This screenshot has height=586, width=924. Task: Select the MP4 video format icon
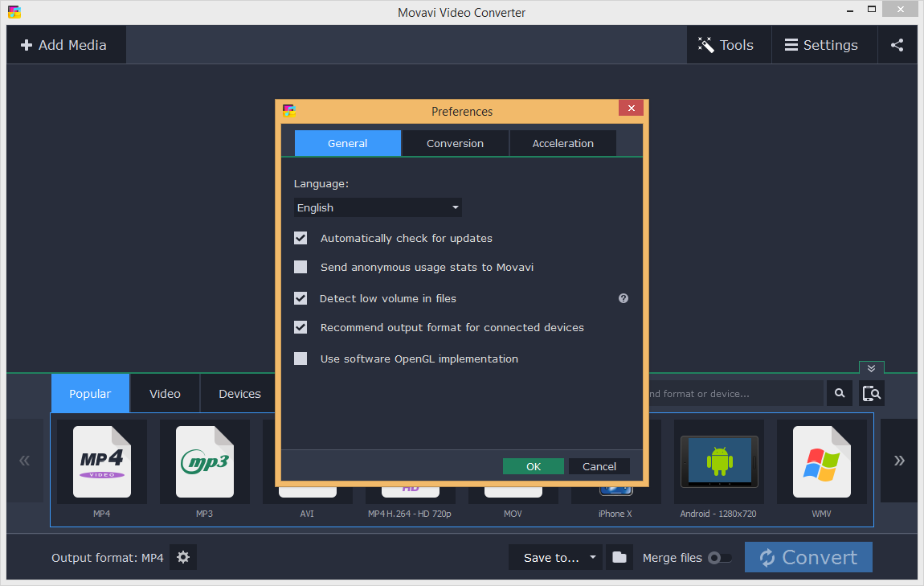(102, 462)
